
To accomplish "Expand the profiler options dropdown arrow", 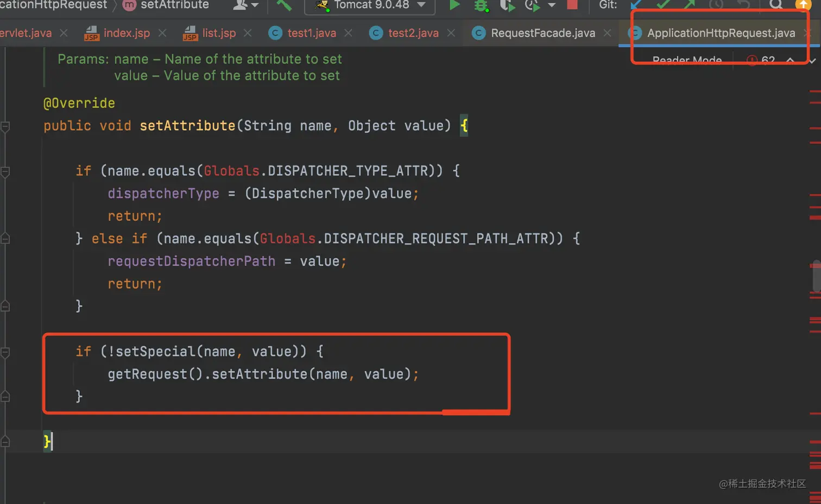I will tap(552, 5).
